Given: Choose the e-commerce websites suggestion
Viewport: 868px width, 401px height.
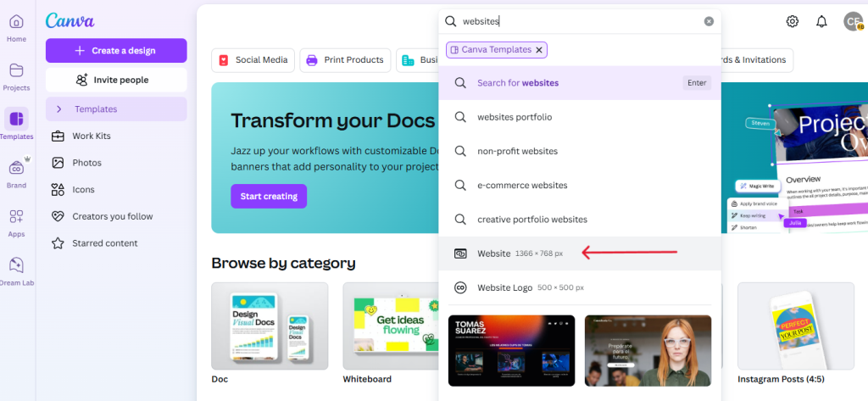Looking at the screenshot, I should (x=580, y=185).
